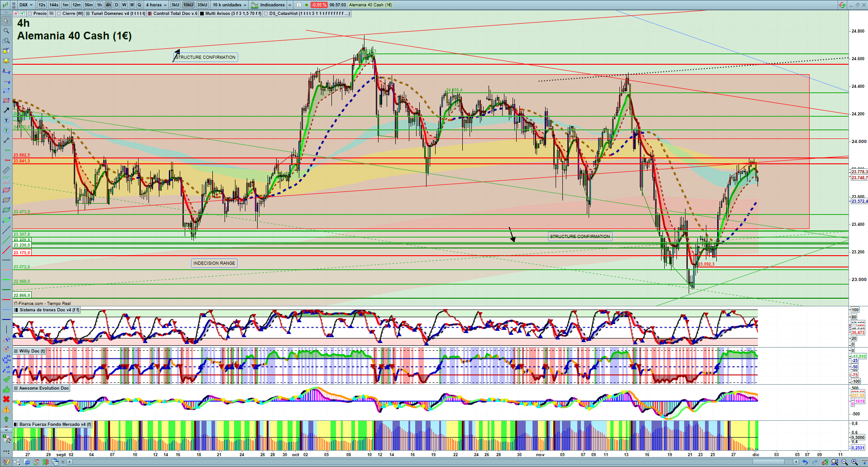The image size is (868, 467).
Task: Select the ruler measurement tool
Action: click(6, 170)
